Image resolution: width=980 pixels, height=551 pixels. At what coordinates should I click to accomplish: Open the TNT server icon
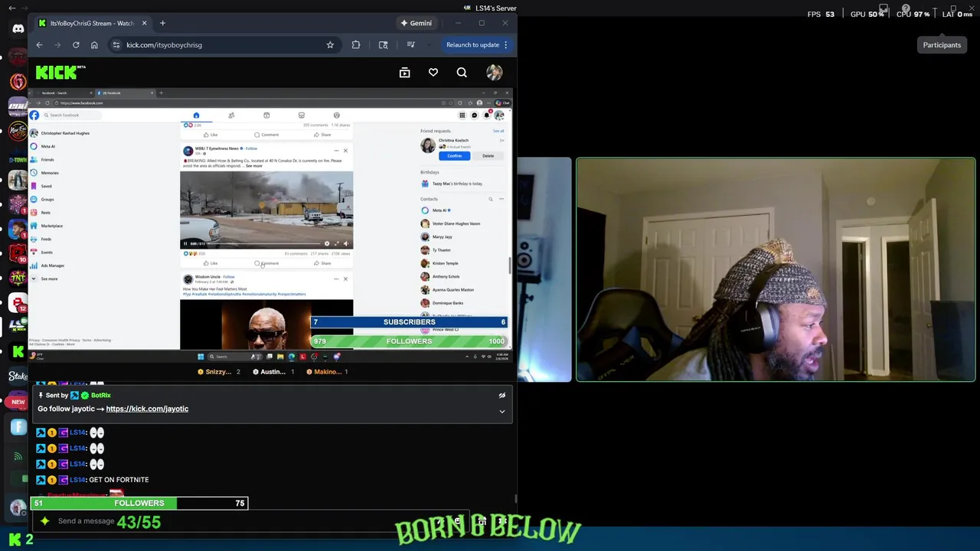pos(18,279)
